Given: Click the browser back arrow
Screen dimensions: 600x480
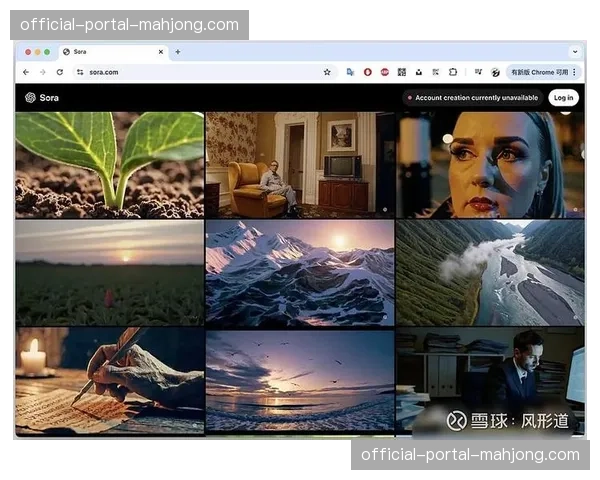Looking at the screenshot, I should [x=26, y=72].
